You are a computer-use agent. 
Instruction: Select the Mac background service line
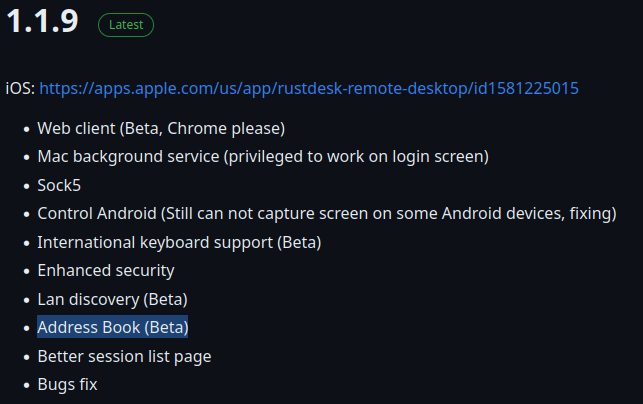point(263,156)
